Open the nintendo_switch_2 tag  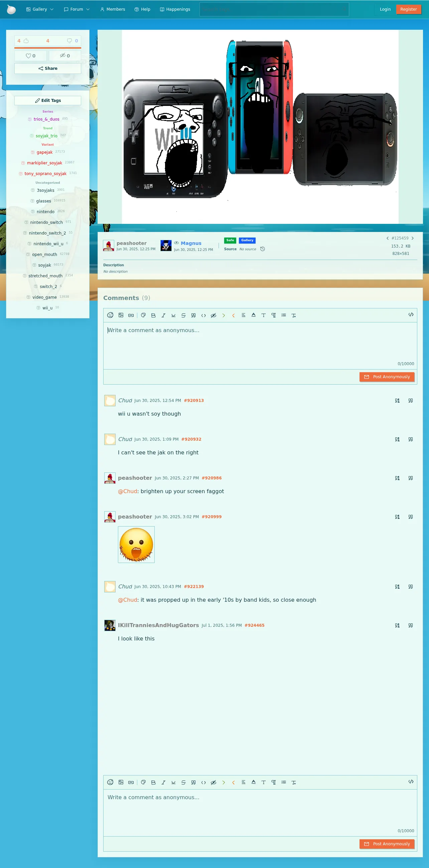(x=47, y=233)
